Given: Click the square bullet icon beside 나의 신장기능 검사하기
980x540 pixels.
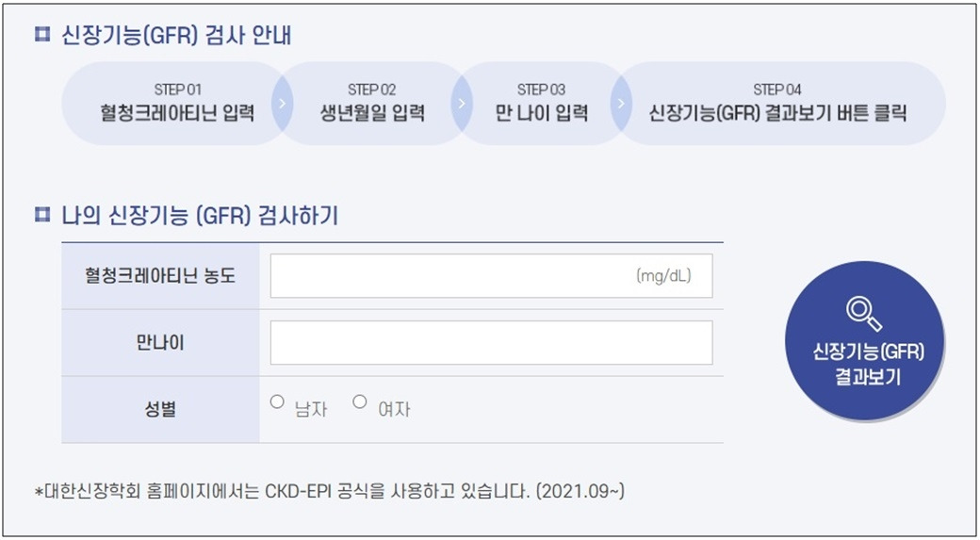Looking at the screenshot, I should coord(41,216).
